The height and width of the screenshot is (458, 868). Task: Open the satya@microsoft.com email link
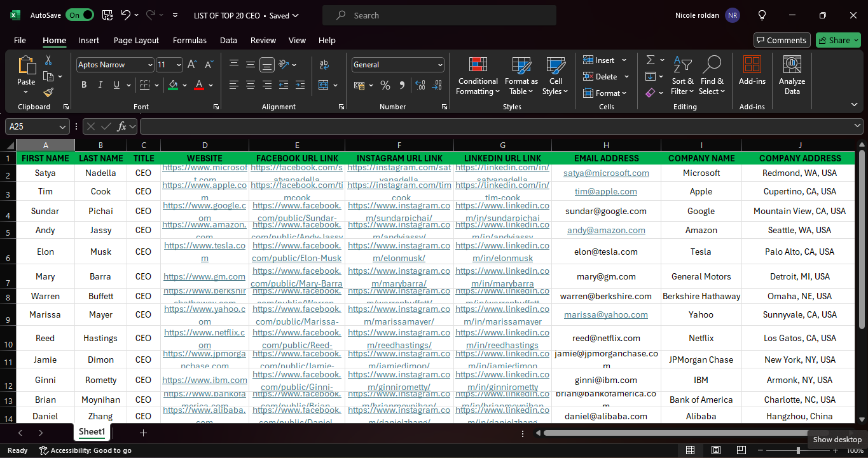[606, 173]
